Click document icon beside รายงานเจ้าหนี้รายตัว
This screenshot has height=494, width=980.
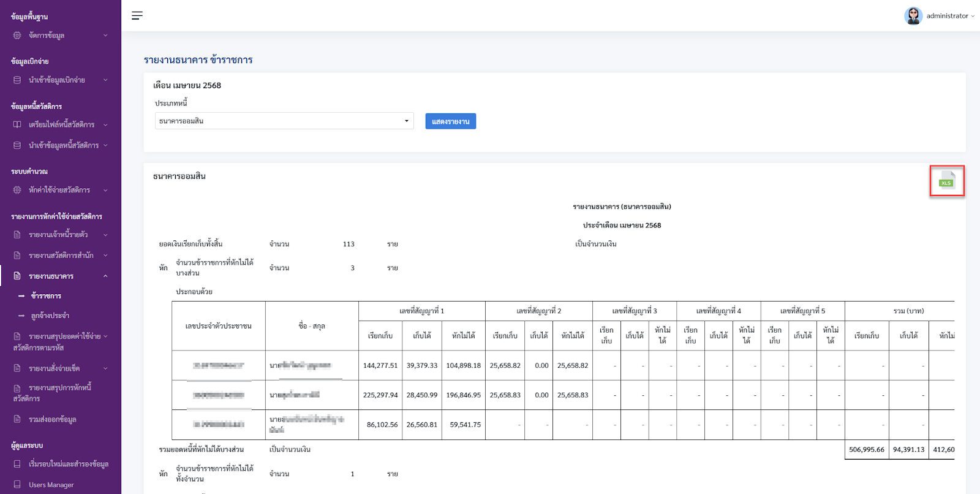17,235
